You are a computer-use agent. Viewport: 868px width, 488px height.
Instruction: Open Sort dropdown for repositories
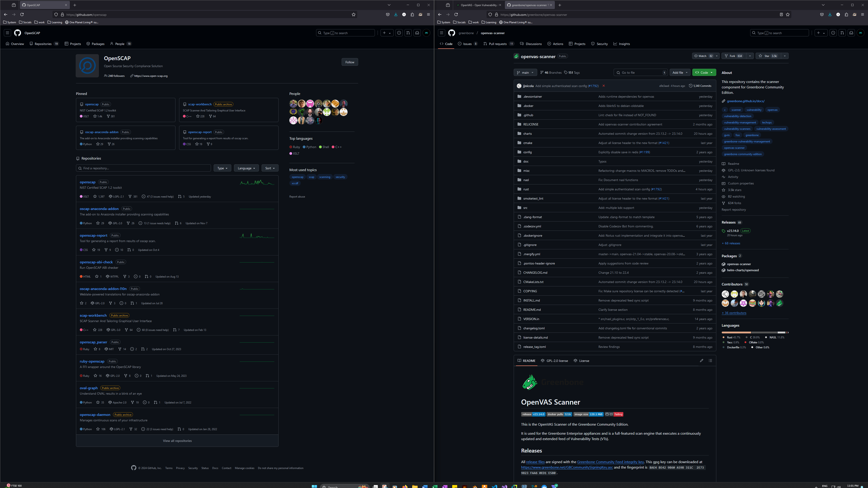tap(270, 168)
